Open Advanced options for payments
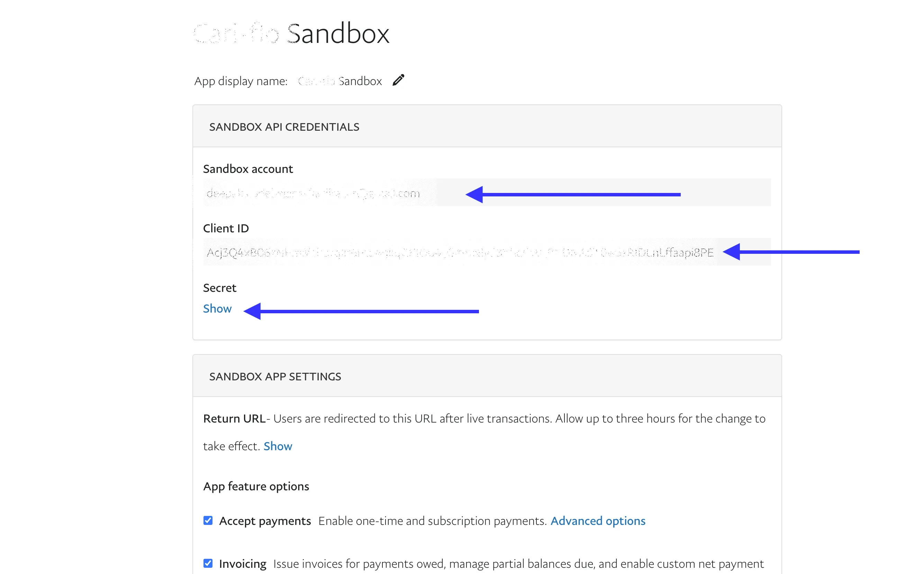924x574 pixels. point(598,521)
